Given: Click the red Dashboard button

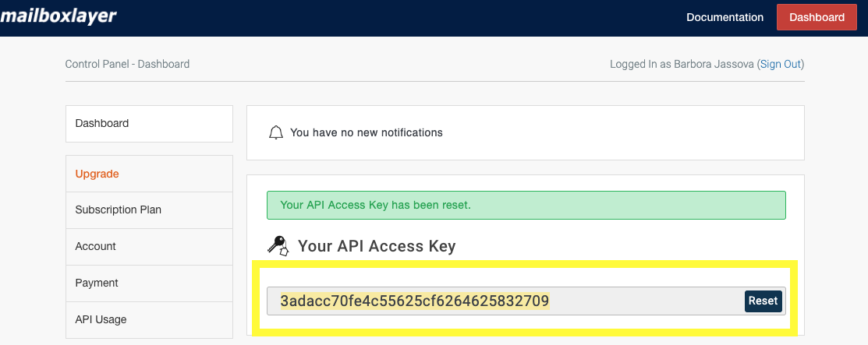Looking at the screenshot, I should coord(817,17).
